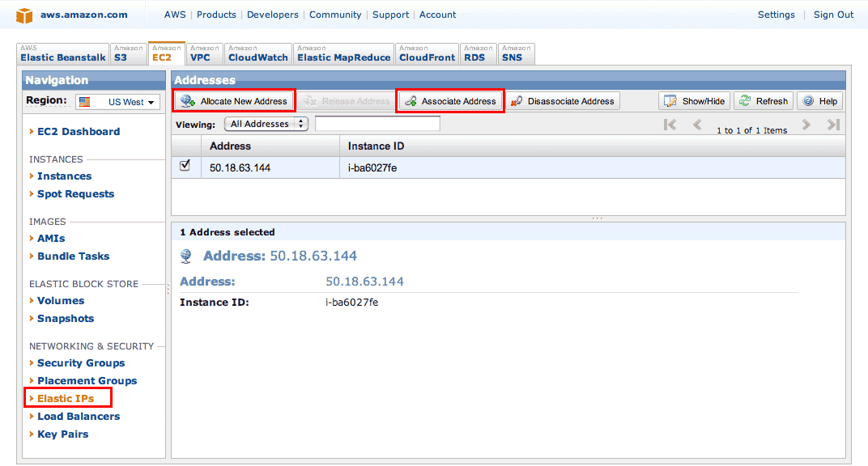This screenshot has height=466, width=868.
Task: Click the globe icon beside Address heading
Action: click(186, 256)
